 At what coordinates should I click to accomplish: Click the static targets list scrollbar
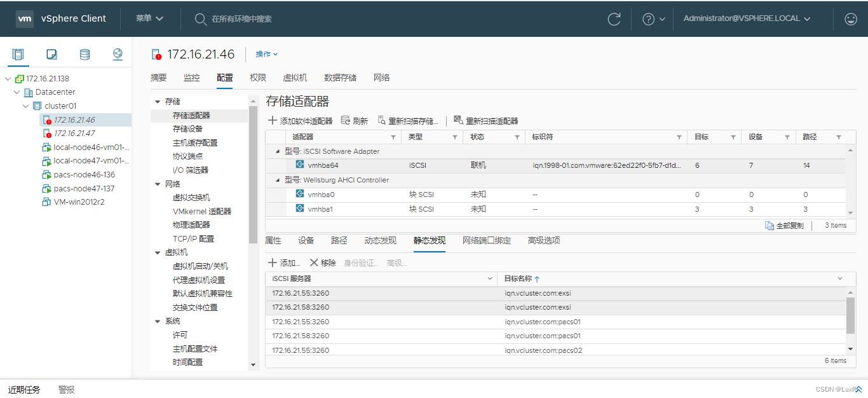click(850, 315)
